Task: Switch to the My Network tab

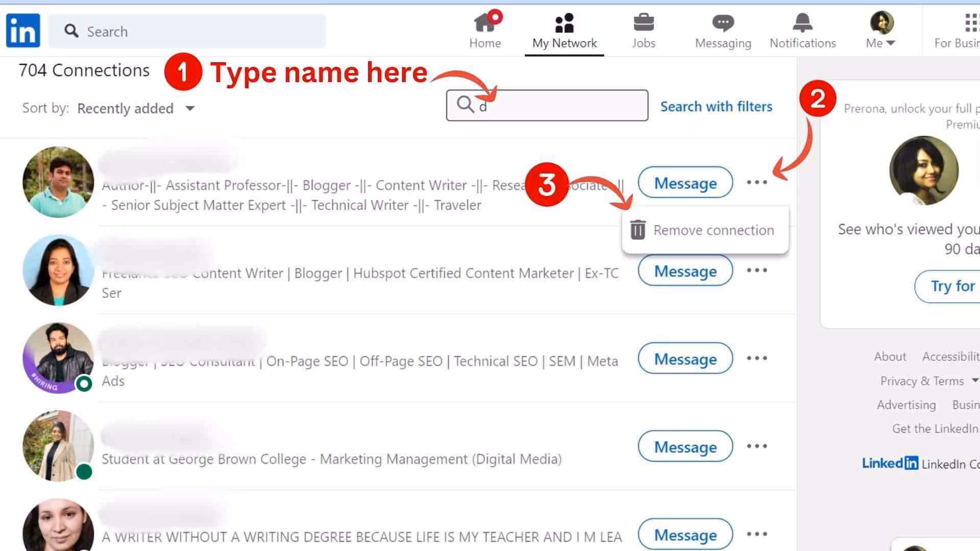Action: tap(565, 31)
